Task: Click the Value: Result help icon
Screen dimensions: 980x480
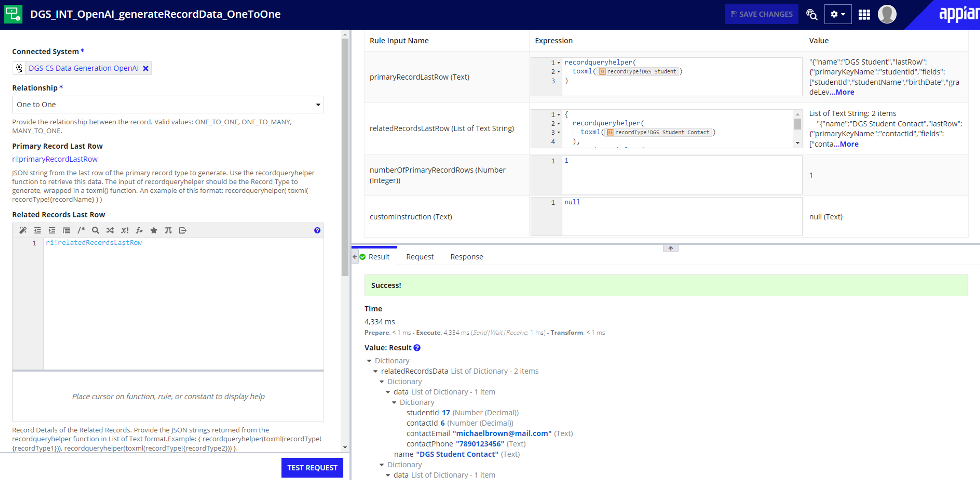Action: 417,347
